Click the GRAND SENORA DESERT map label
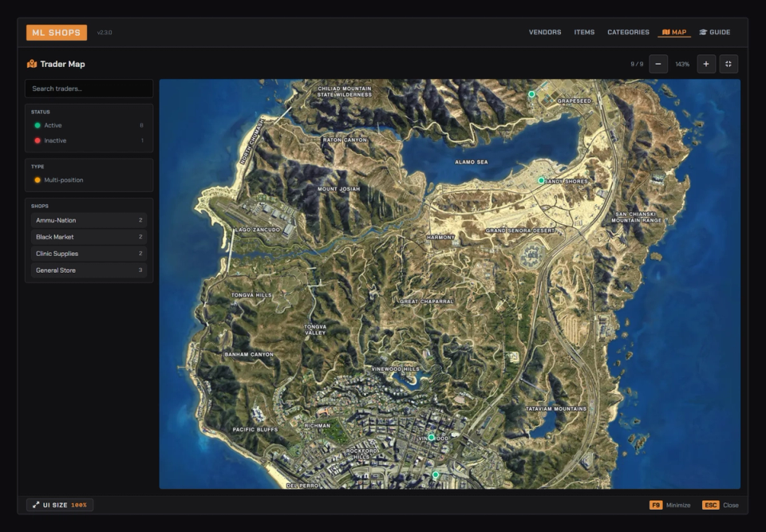766x532 pixels. [520, 231]
